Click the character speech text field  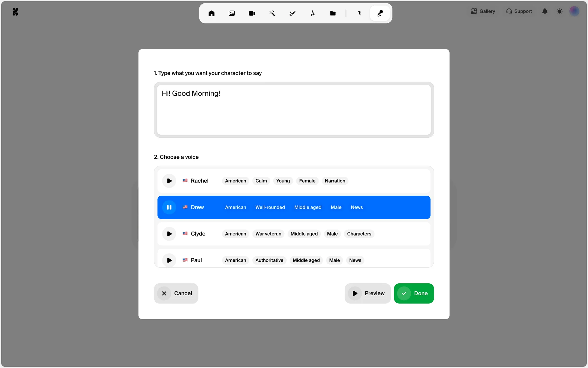tap(294, 110)
